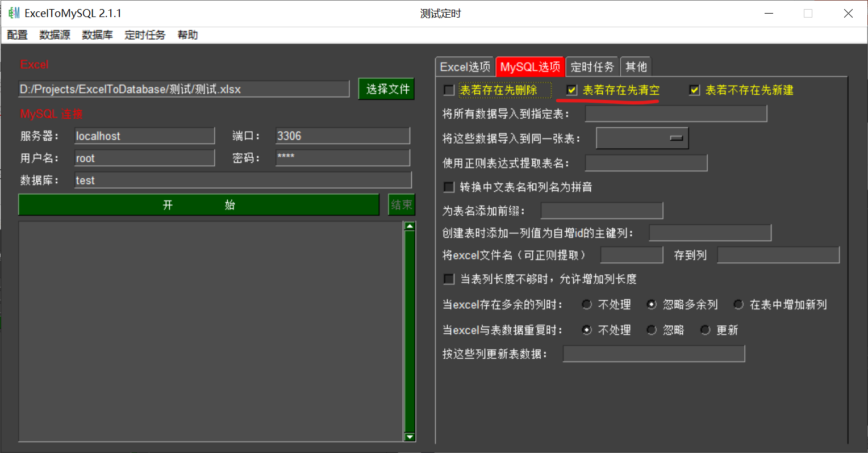This screenshot has width=868, height=453.
Task: Select the 更新 radio button
Action: point(705,330)
